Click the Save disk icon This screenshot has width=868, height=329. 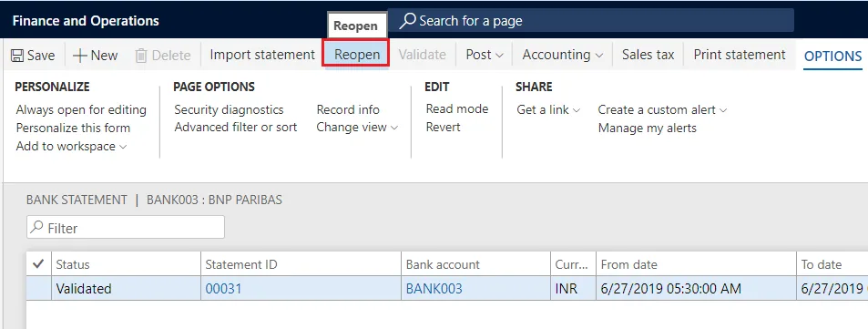[x=17, y=56]
